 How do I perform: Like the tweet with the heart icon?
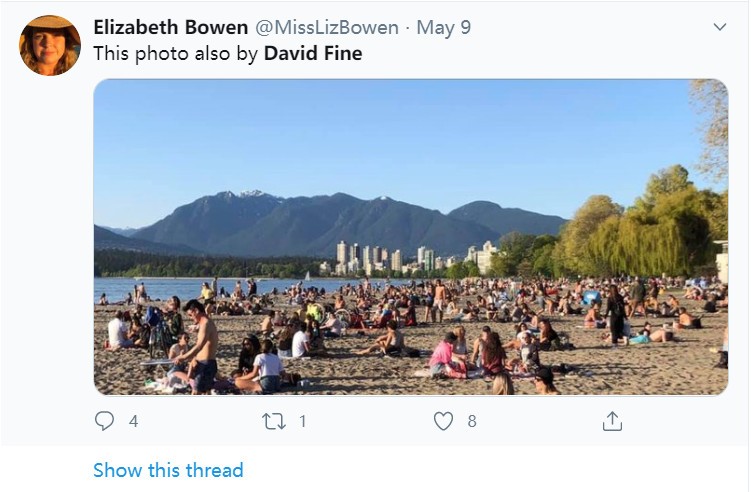(x=443, y=421)
